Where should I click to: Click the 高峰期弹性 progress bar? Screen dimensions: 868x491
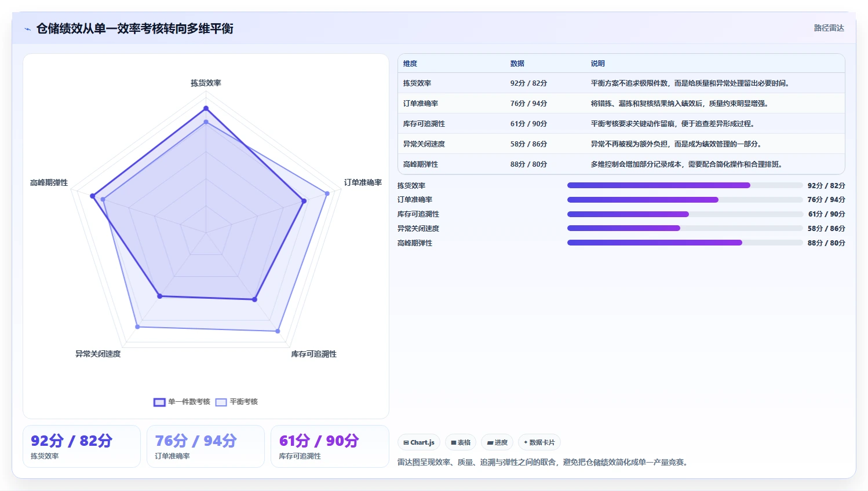click(x=685, y=243)
